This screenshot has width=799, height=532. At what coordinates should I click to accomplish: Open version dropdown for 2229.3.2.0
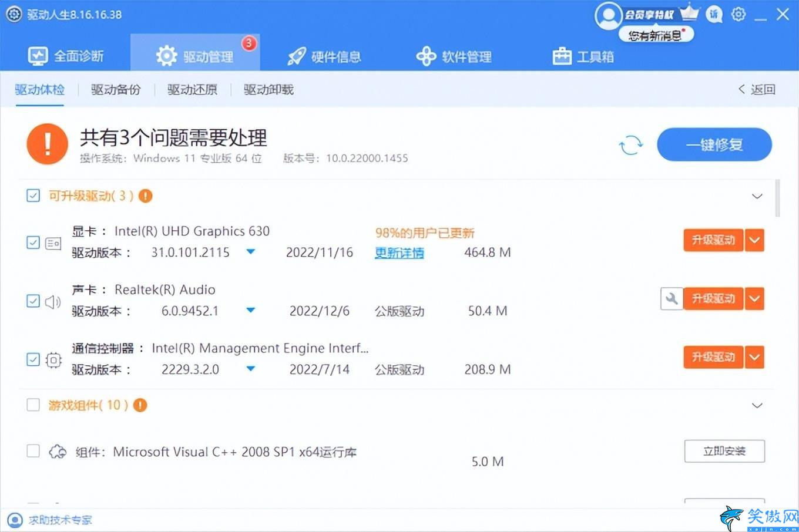click(x=251, y=369)
